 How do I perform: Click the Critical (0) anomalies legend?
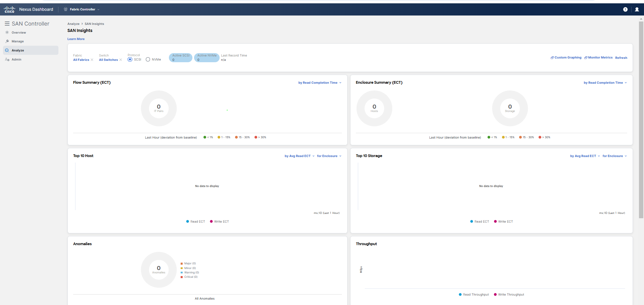pos(189,277)
